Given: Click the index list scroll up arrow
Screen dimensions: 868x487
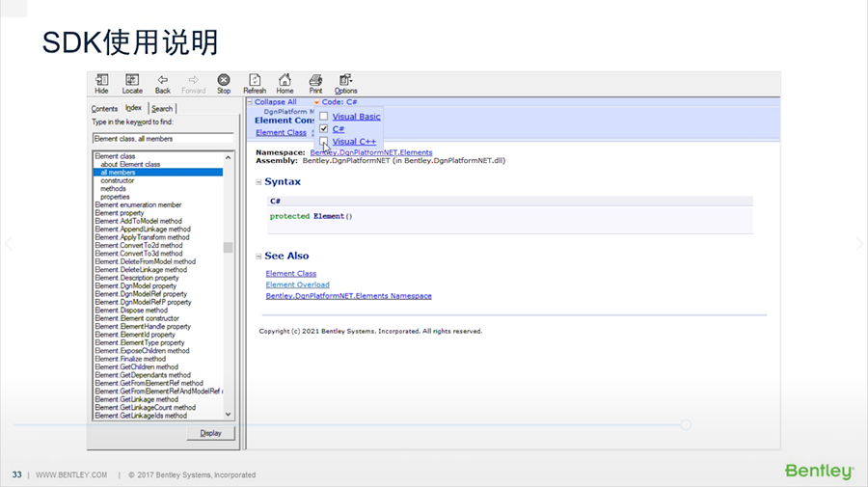Looking at the screenshot, I should (x=228, y=158).
